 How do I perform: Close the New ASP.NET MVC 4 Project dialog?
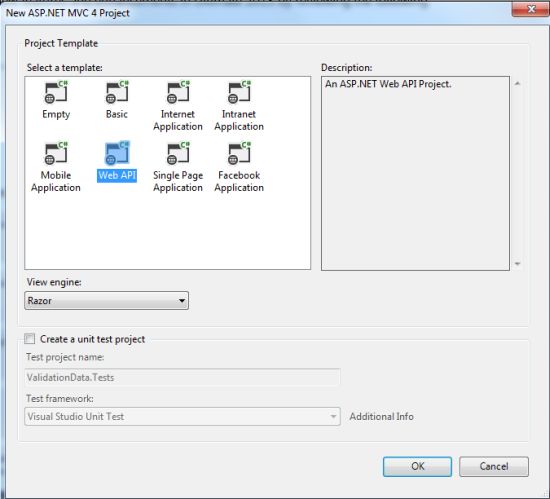530,9
